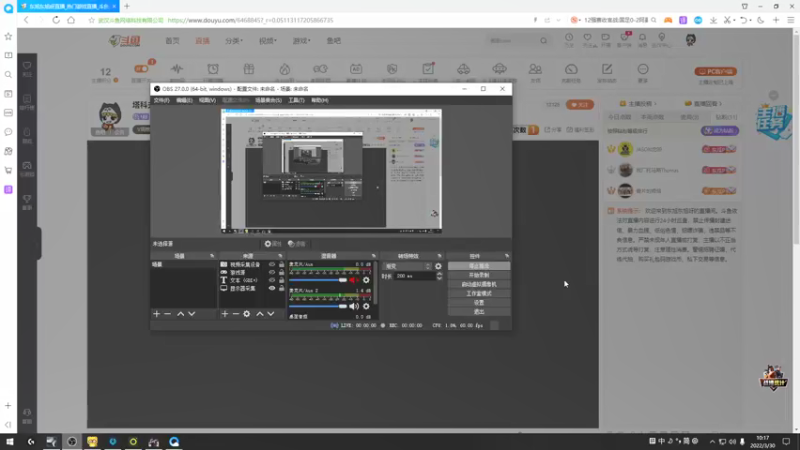Open the OBS icon on the Windows taskbar
The height and width of the screenshot is (450, 800).
click(x=72, y=442)
